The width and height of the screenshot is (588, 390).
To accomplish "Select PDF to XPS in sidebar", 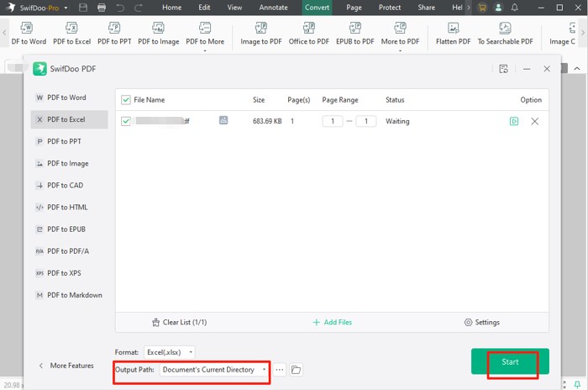I will pos(70,273).
